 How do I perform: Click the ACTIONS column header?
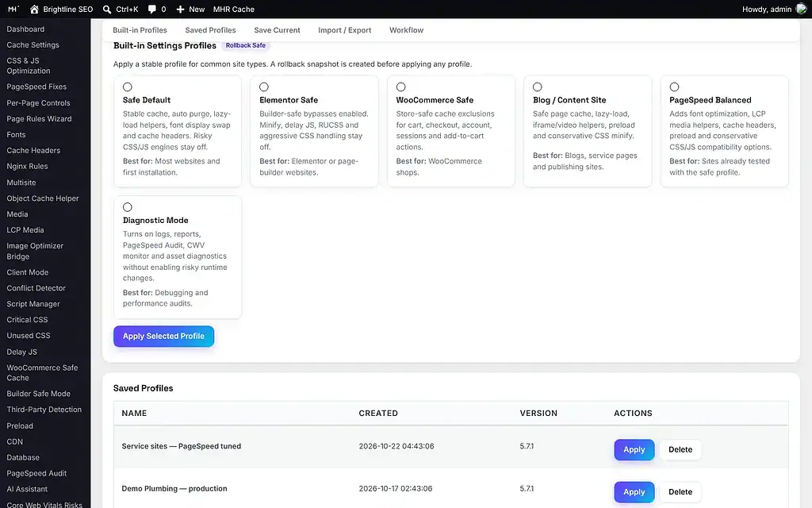633,413
